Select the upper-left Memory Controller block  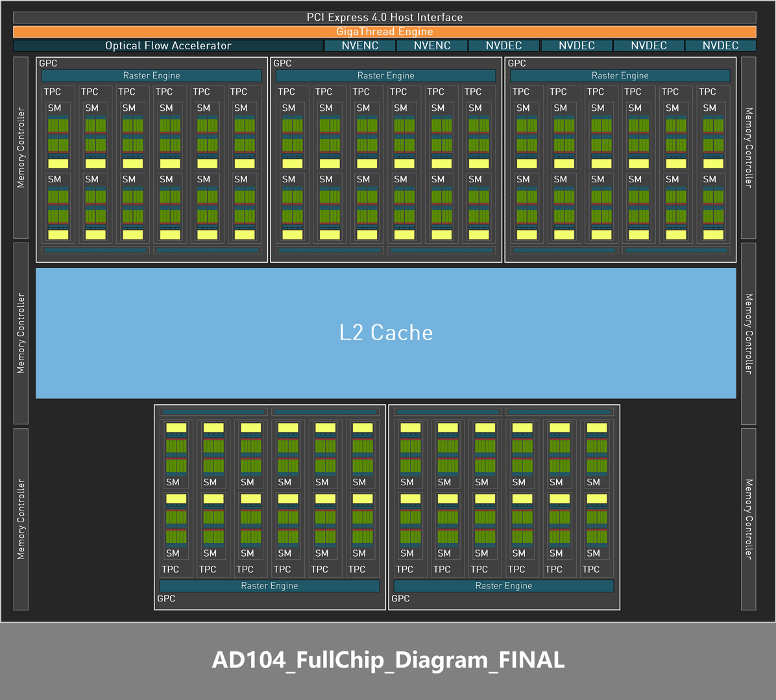point(21,147)
